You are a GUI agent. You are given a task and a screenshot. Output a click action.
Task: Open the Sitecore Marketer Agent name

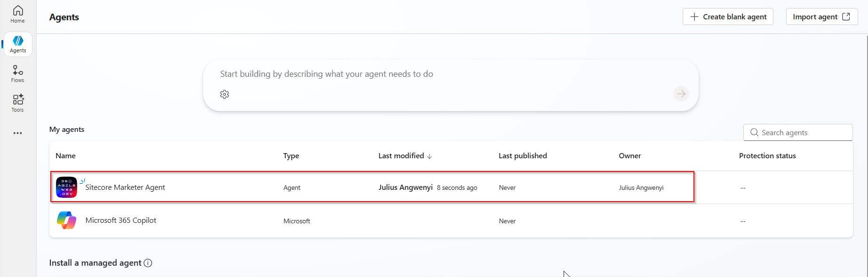(125, 187)
